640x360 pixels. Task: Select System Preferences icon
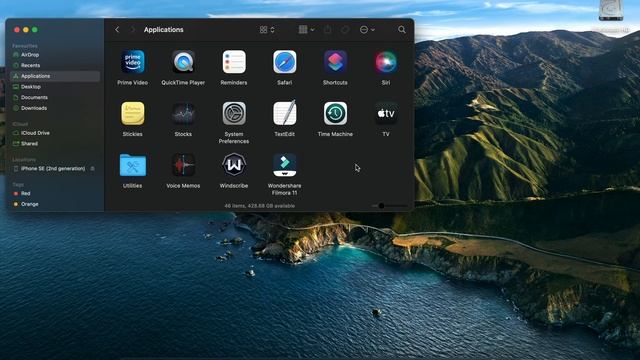tap(234, 113)
